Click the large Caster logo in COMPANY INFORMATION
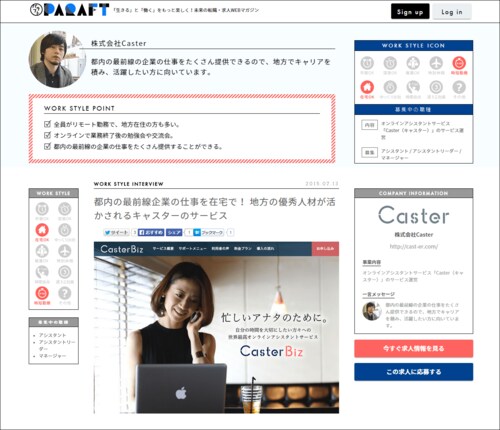500x430 pixels. [414, 215]
